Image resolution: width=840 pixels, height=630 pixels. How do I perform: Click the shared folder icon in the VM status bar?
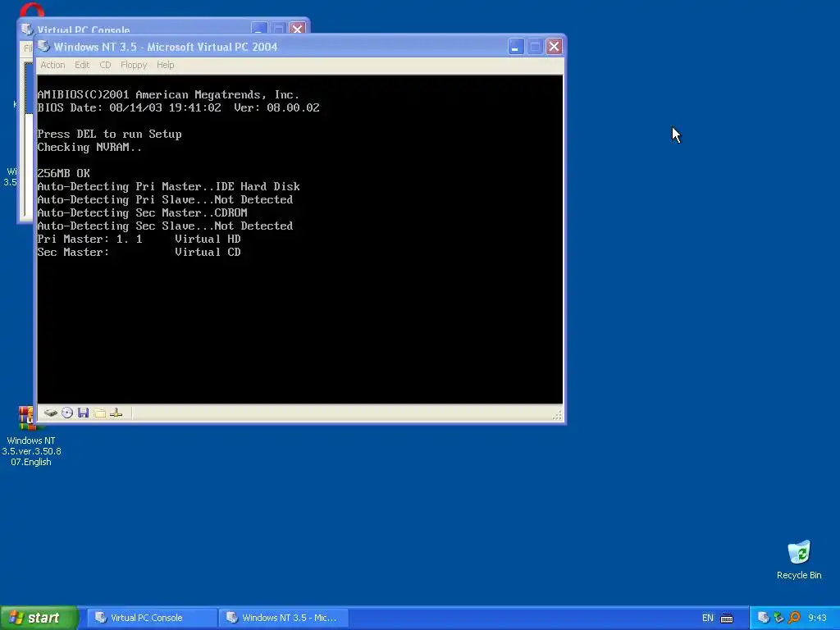click(99, 413)
